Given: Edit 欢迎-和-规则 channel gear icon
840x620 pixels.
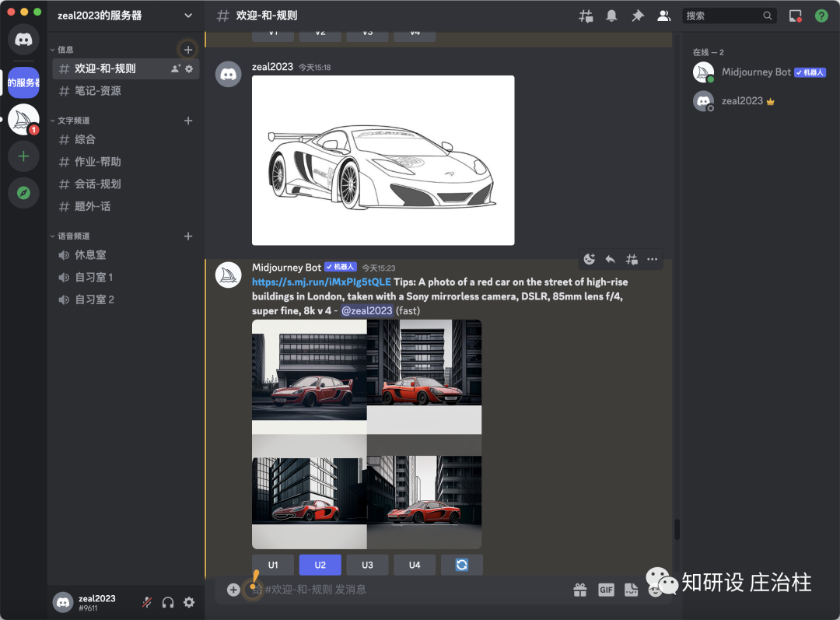Looking at the screenshot, I should pyautogui.click(x=188, y=68).
